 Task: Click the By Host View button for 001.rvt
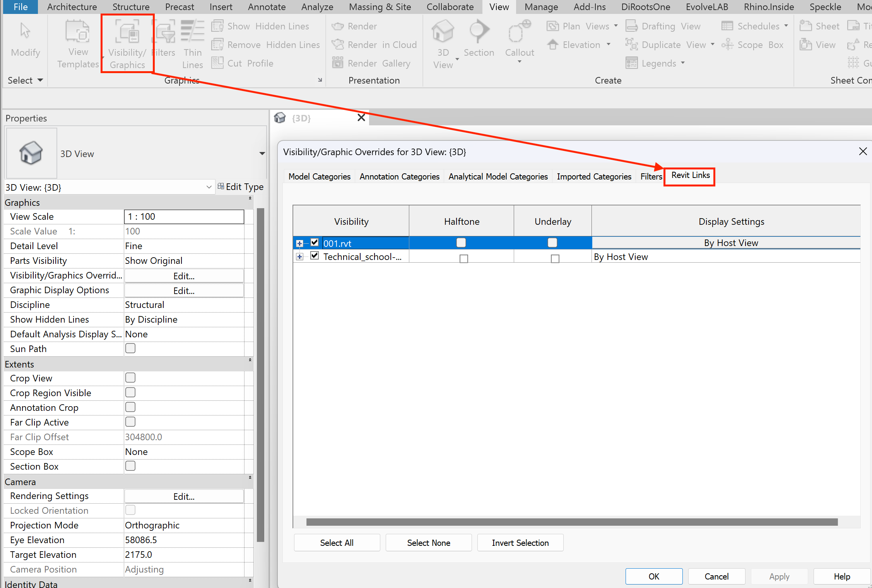[730, 243]
